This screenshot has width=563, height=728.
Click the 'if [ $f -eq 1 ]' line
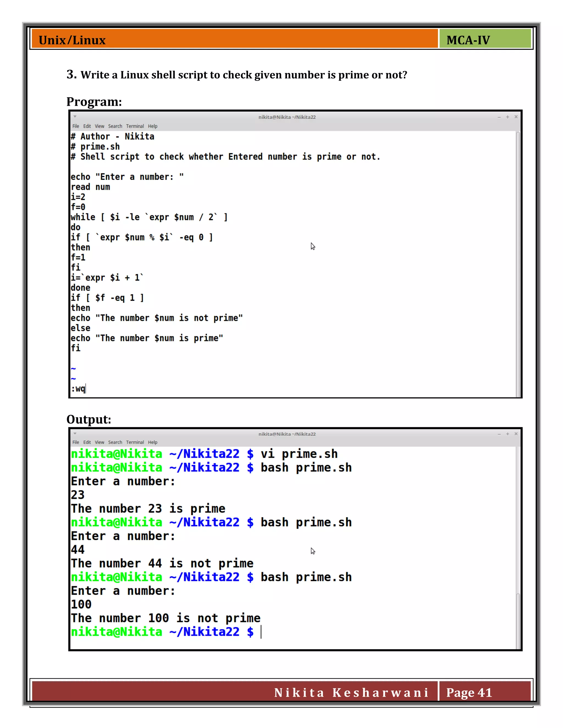[x=107, y=298]
